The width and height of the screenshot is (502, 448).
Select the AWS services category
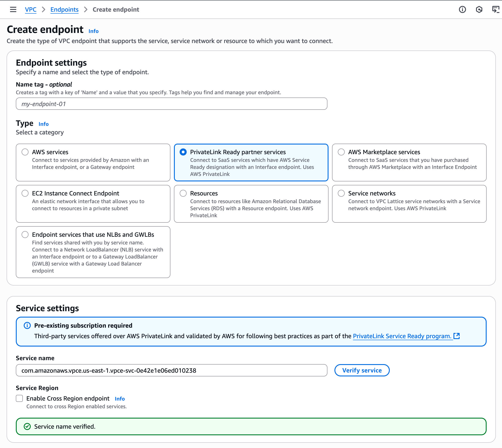coord(25,152)
